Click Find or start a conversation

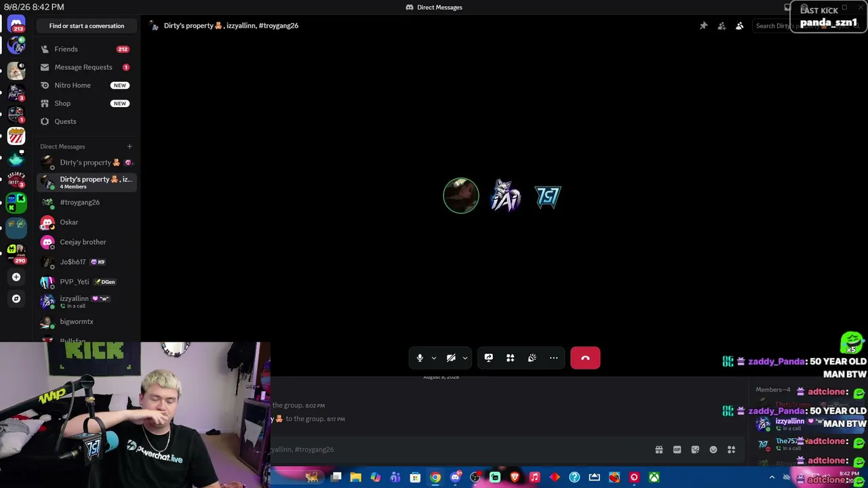(87, 26)
